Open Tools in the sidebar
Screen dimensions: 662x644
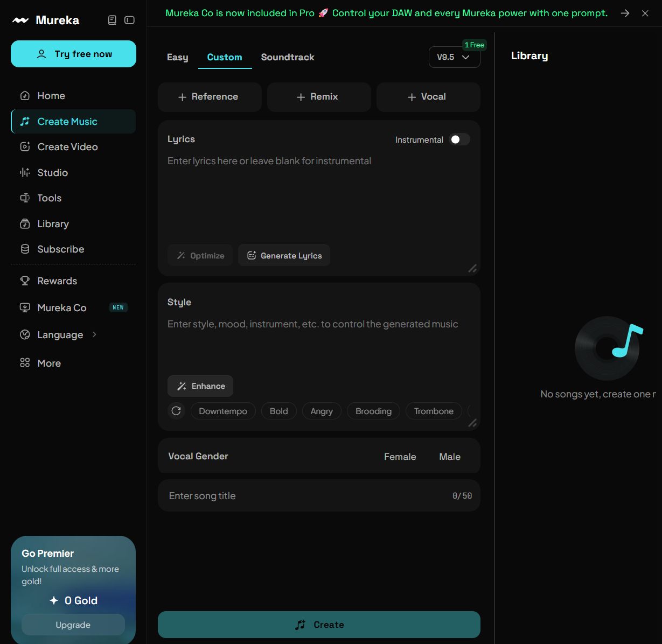[x=73, y=198]
